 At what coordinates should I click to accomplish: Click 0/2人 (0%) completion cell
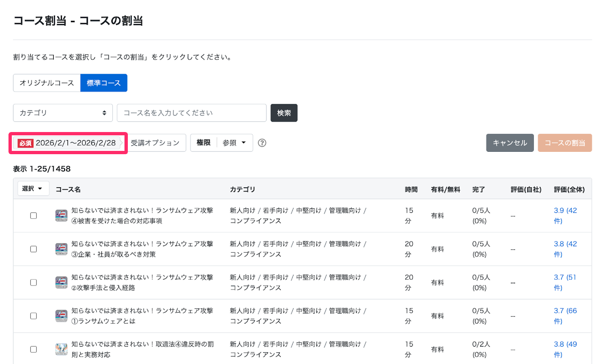coord(481,349)
